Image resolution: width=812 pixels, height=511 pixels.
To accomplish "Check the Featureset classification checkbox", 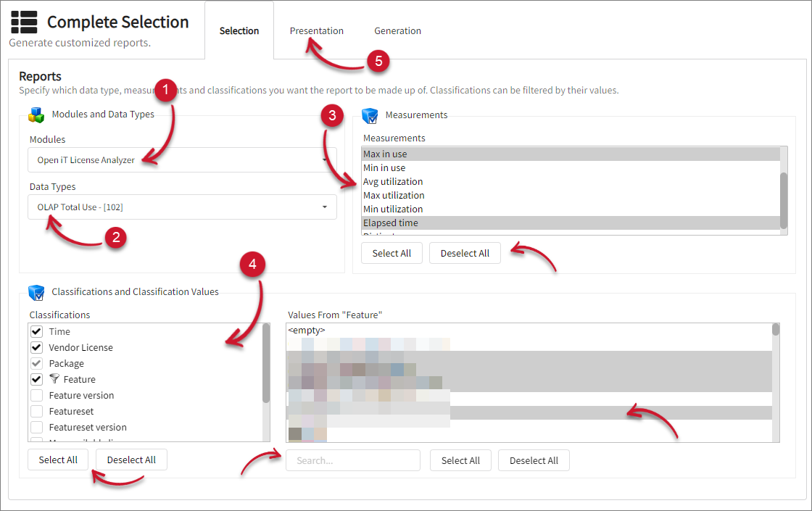I will pos(37,411).
